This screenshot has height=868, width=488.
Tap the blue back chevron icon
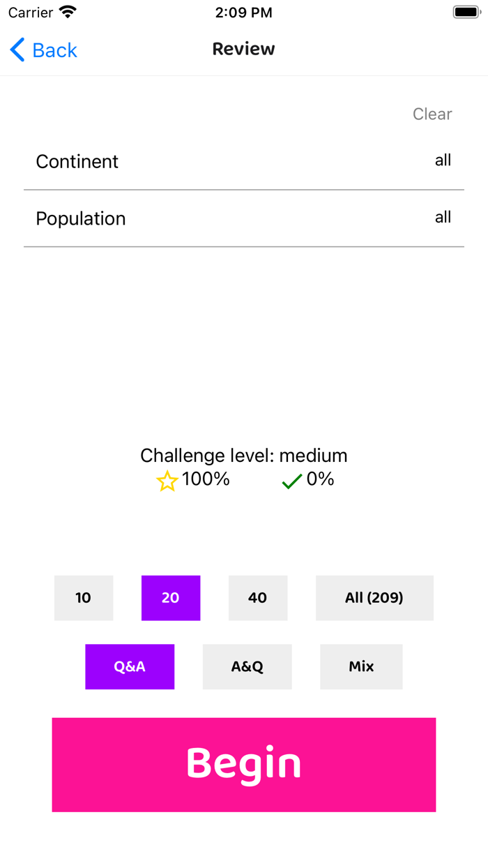pyautogui.click(x=18, y=50)
